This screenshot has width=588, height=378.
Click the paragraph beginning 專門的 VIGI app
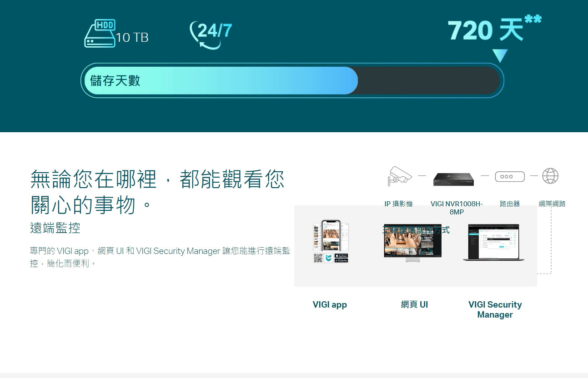pyautogui.click(x=160, y=257)
